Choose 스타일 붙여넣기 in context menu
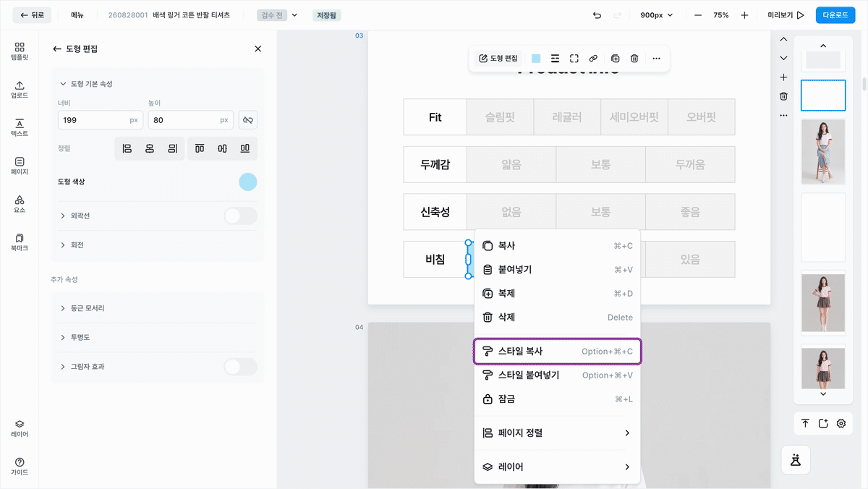868x489 pixels. [x=557, y=375]
